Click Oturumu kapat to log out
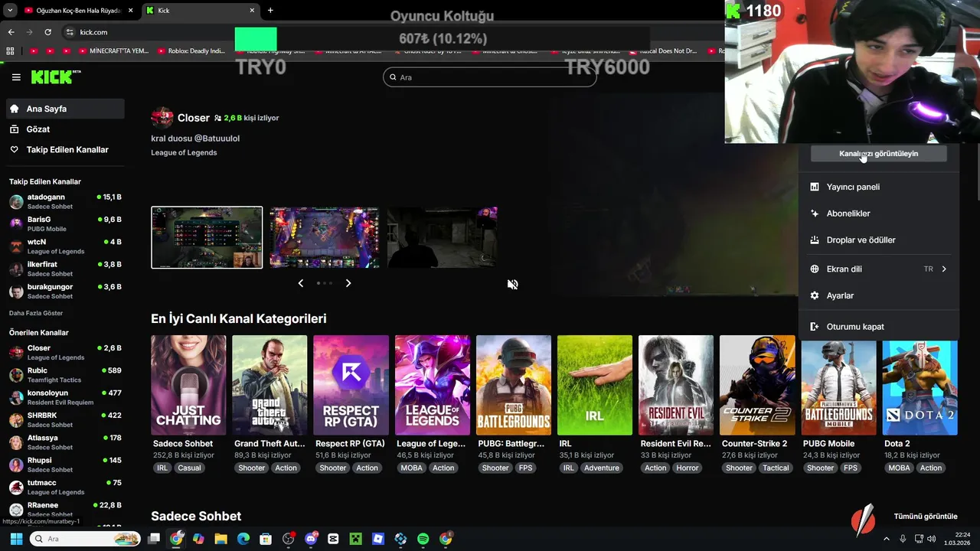Image resolution: width=980 pixels, height=551 pixels. [x=878, y=327]
